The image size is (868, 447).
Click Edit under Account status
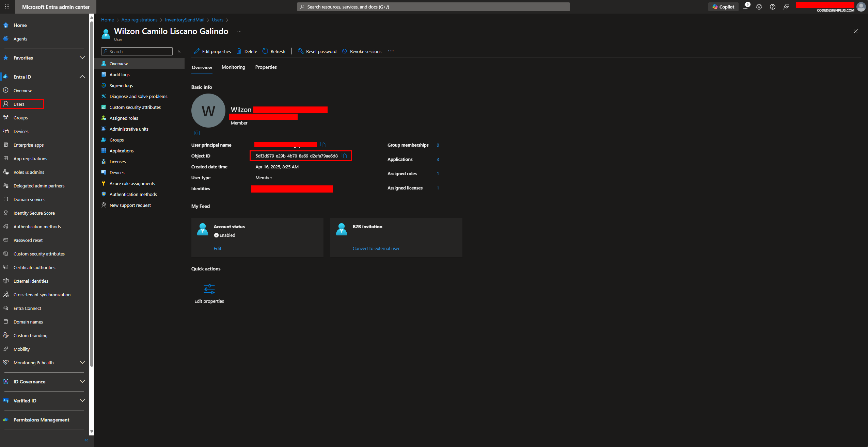tap(217, 248)
